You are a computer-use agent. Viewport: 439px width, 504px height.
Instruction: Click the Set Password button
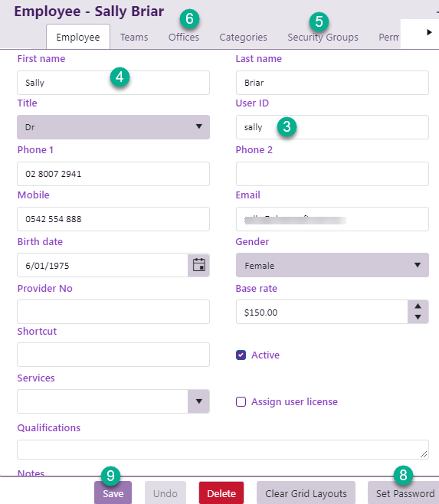pos(405,493)
